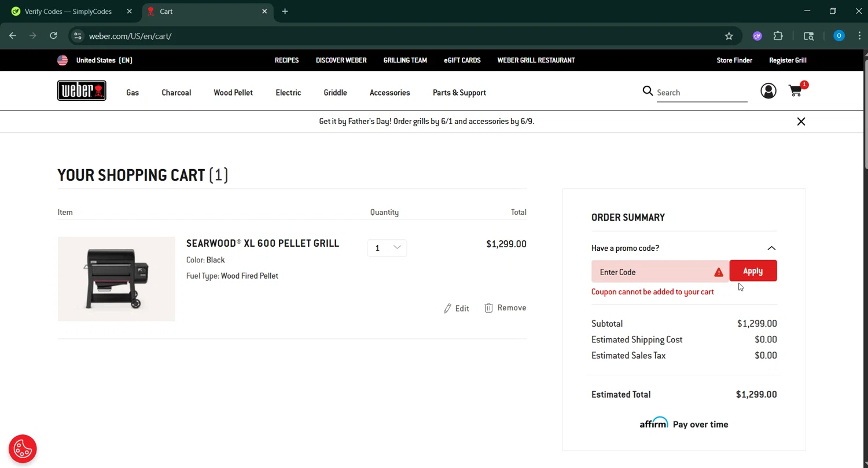Click the Apply promo button
The width and height of the screenshot is (868, 468).
click(x=753, y=271)
